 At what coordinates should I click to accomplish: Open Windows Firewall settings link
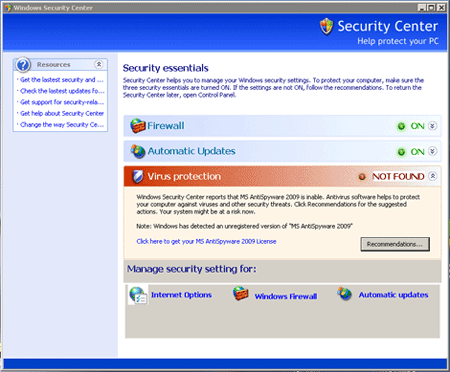[x=286, y=296]
